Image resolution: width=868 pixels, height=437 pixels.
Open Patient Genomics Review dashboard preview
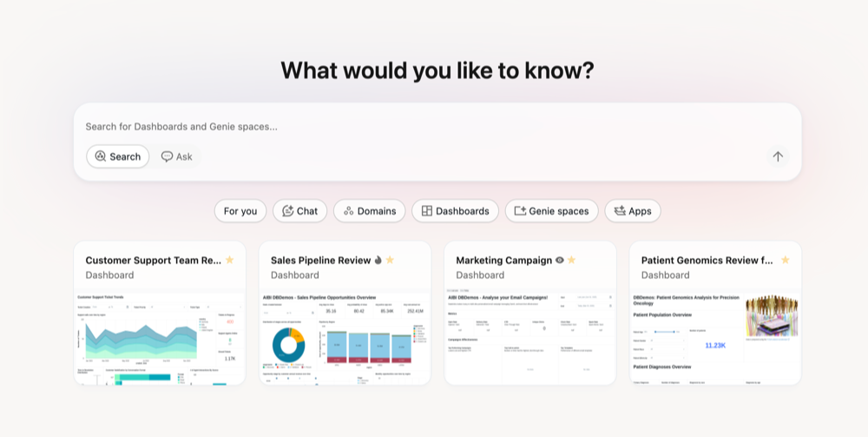[714, 337]
